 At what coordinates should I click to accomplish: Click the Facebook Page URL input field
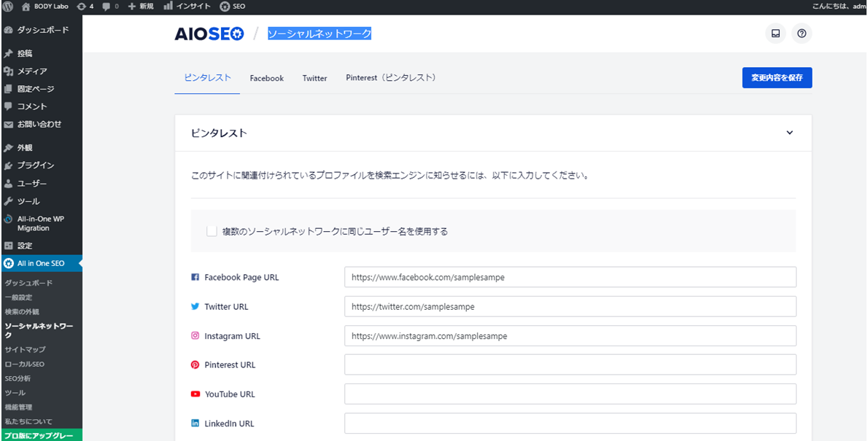(570, 277)
